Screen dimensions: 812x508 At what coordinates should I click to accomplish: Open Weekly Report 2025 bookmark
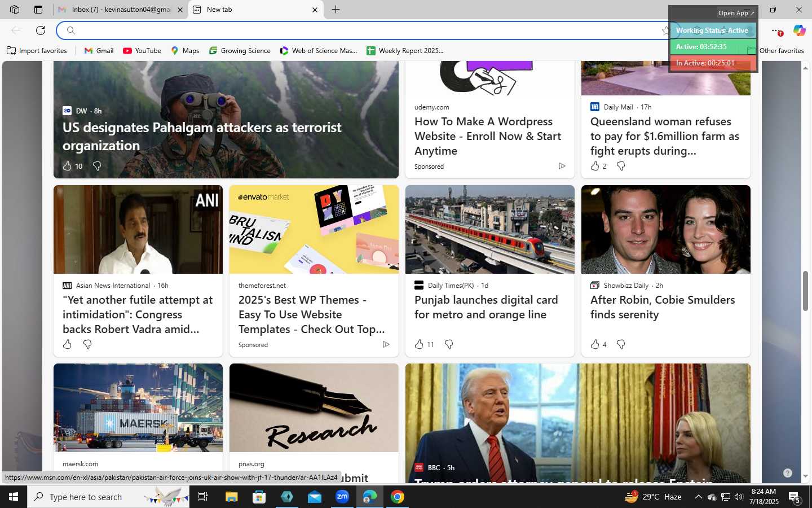point(405,51)
